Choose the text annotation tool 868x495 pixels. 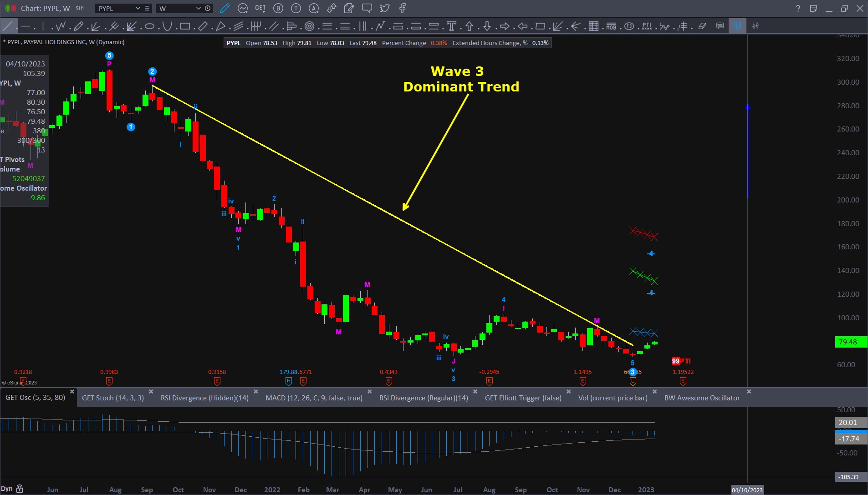pos(451,26)
